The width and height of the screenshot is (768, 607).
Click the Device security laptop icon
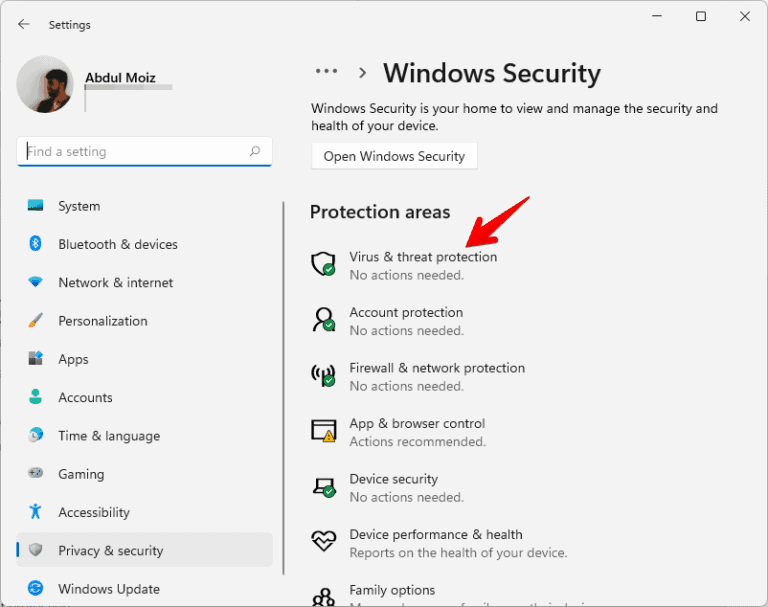pos(323,487)
